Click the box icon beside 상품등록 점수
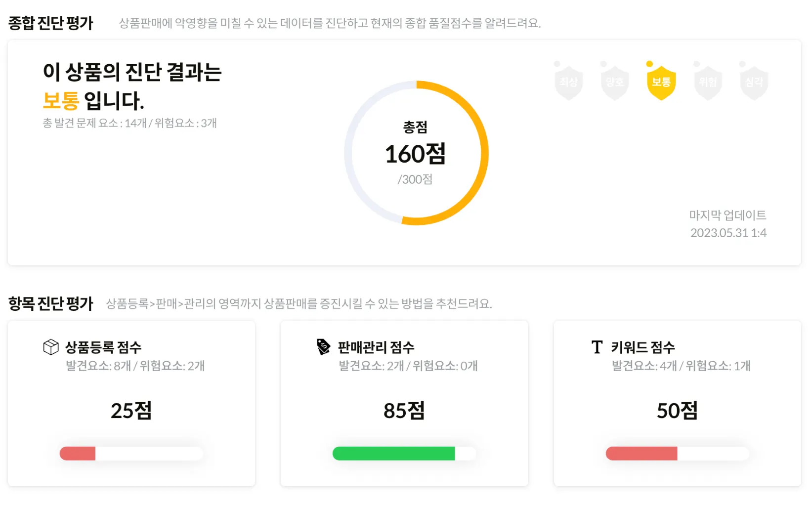The width and height of the screenshot is (812, 506). point(51,347)
